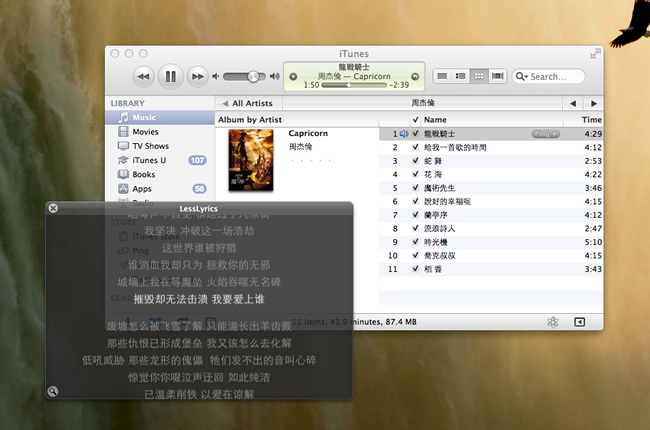The height and width of the screenshot is (430, 650).
Task: Select Music in the library sidebar
Action: pyautogui.click(x=160, y=118)
